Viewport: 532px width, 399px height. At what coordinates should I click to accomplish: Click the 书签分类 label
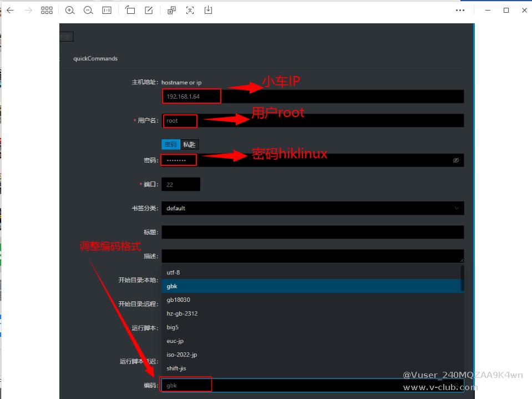pyautogui.click(x=145, y=208)
